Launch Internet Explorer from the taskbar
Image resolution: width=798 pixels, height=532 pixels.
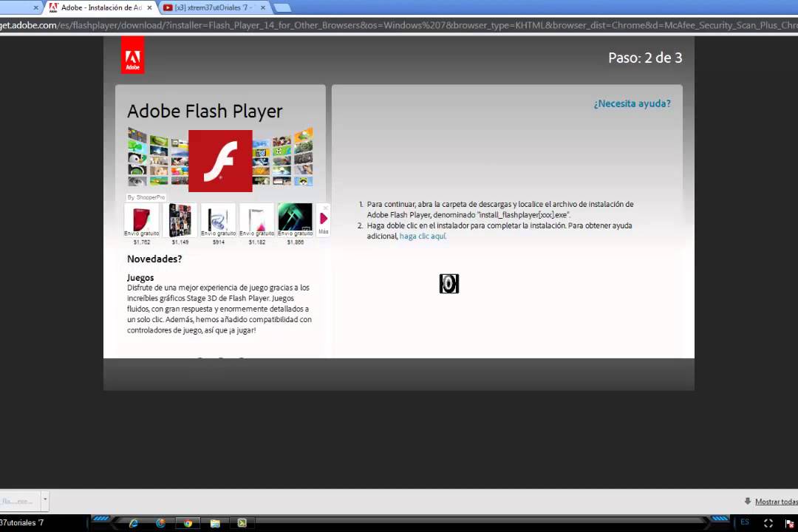(133, 523)
